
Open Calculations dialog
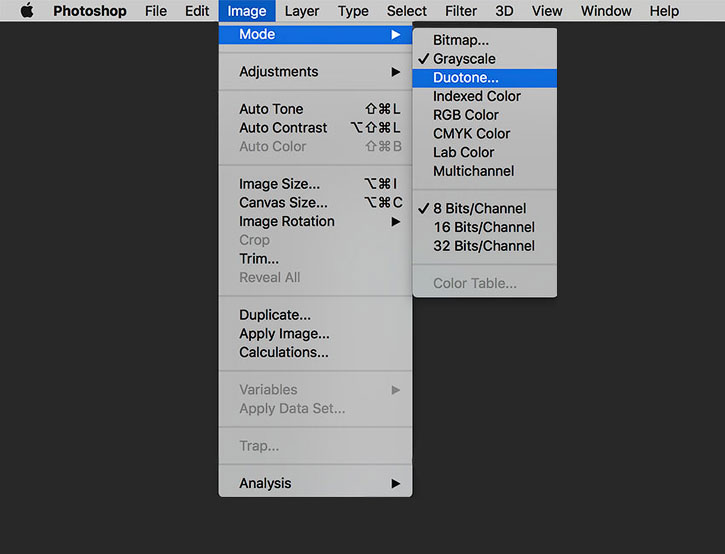click(315, 352)
